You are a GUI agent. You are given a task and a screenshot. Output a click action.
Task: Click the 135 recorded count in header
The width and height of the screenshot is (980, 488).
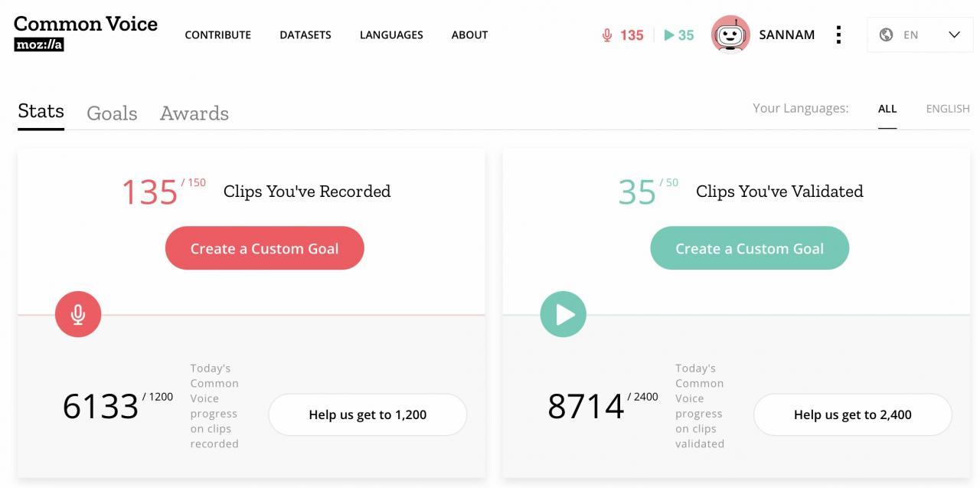click(x=632, y=35)
